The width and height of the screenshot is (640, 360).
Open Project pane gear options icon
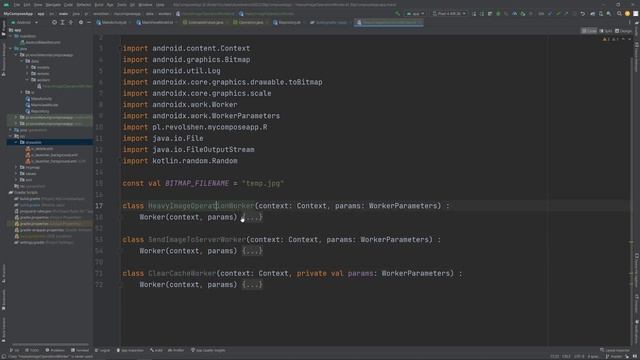[x=80, y=22]
